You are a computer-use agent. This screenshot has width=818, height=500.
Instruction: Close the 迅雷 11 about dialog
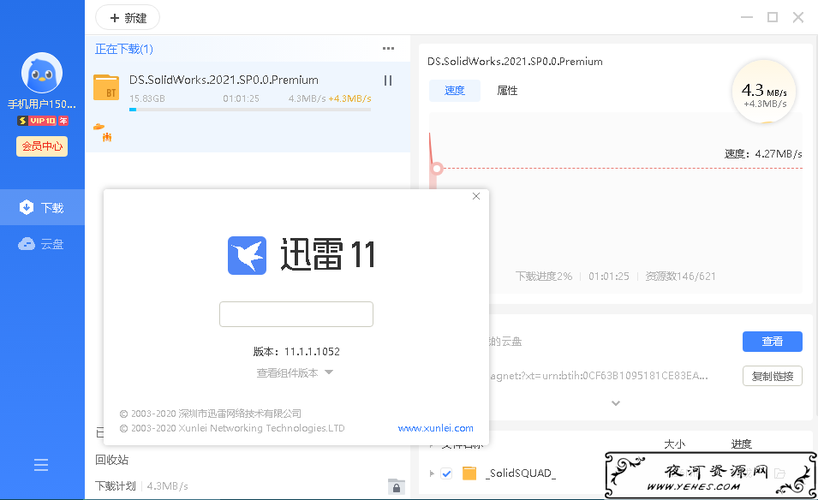[476, 196]
